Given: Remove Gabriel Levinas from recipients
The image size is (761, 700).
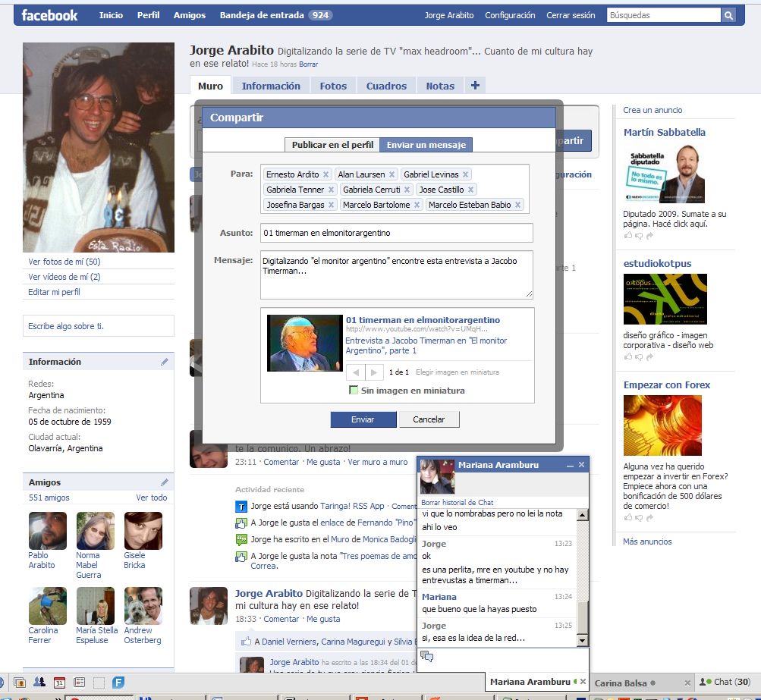Looking at the screenshot, I should (465, 174).
